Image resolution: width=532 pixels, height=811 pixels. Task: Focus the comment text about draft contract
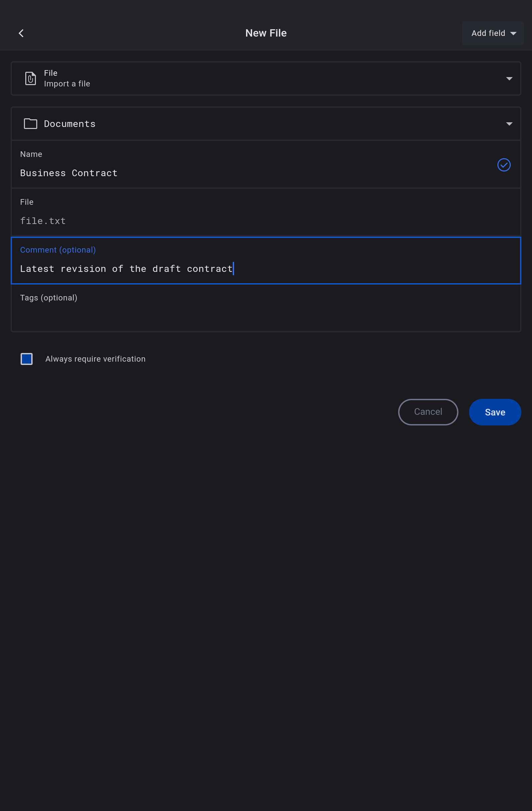(126, 269)
